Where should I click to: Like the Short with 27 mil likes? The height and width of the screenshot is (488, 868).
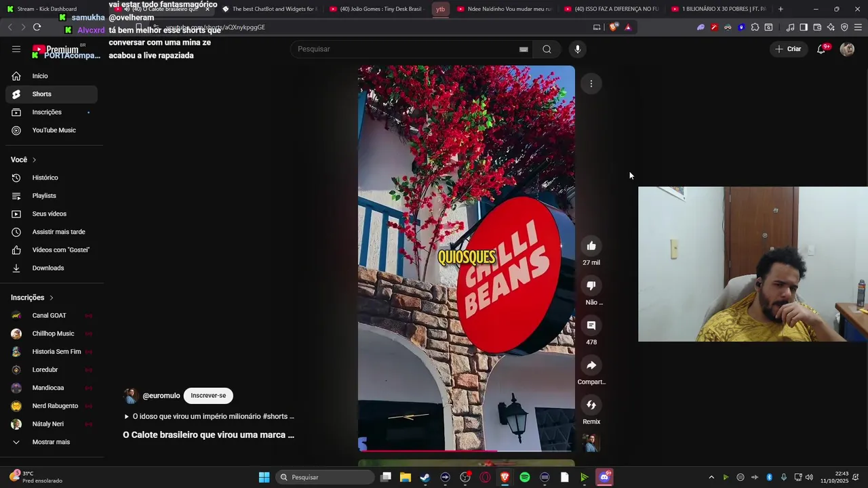pos(591,246)
